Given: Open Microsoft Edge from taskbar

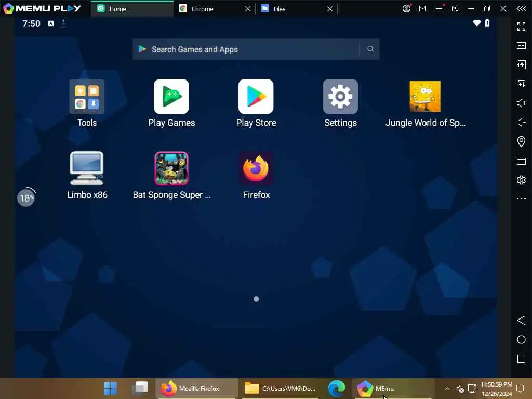Looking at the screenshot, I should point(337,389).
